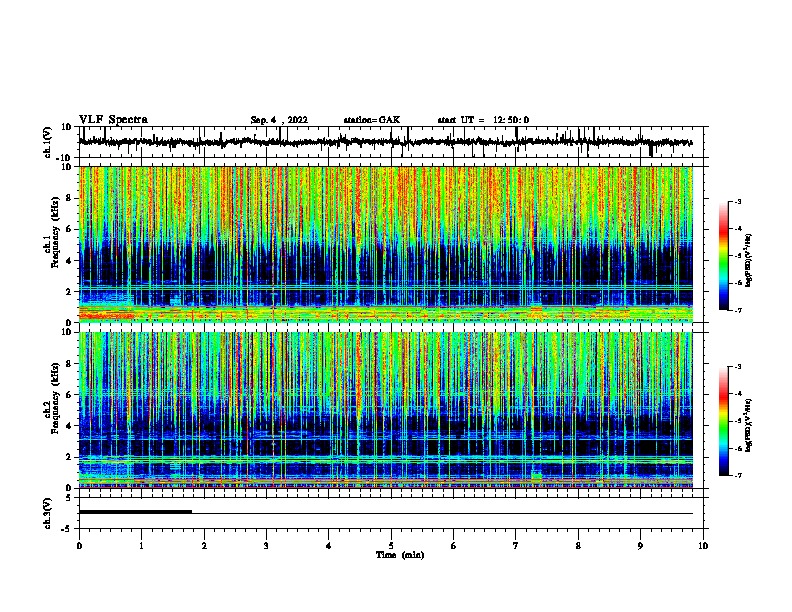Click the "start UT = 12:50:0" text
Screen dimensions: 792x612
[483, 120]
